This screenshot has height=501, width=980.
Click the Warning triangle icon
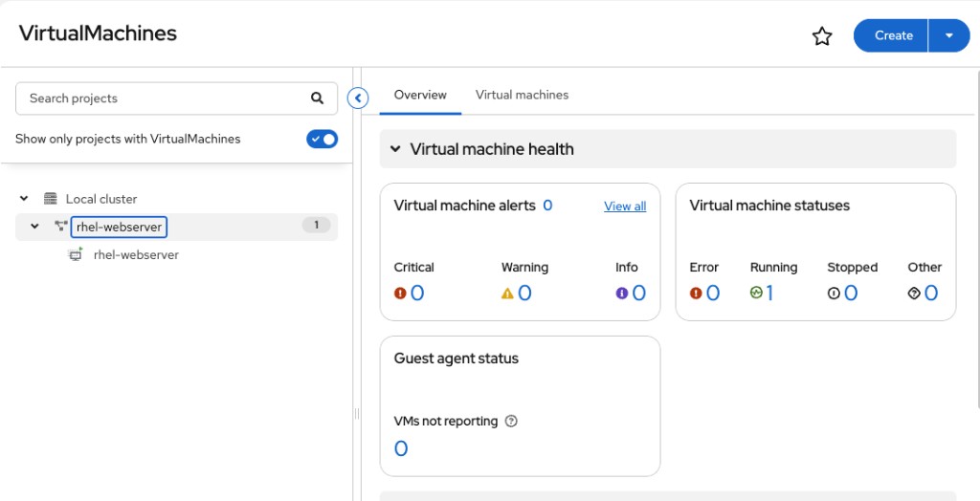coord(507,293)
